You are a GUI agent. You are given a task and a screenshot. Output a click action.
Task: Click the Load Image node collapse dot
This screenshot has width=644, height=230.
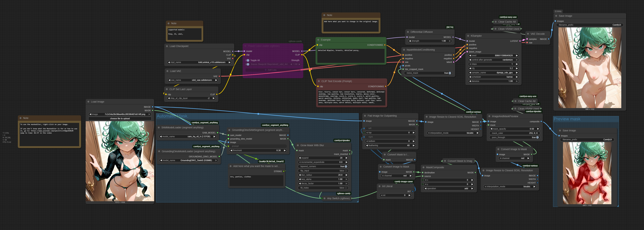[88, 102]
